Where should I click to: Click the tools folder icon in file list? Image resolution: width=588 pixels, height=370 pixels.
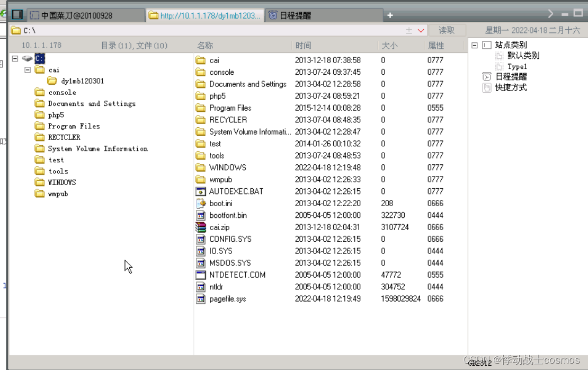(201, 156)
